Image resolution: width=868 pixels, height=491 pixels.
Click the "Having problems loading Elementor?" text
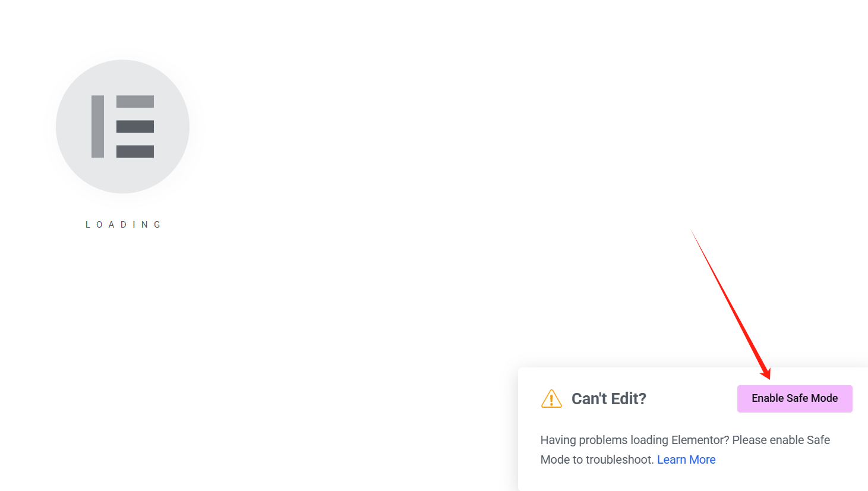(635, 440)
